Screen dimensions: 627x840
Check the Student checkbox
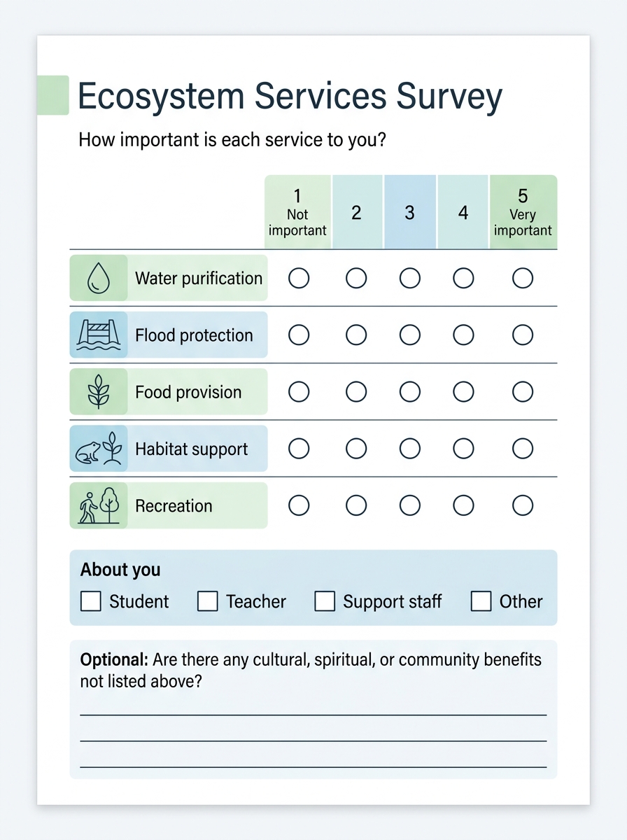91,601
